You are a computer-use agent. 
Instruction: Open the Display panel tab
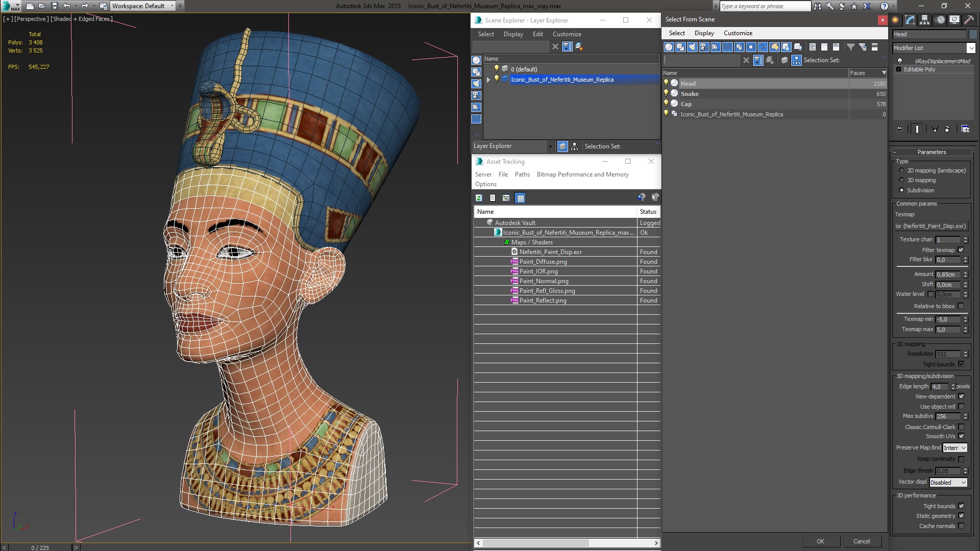pyautogui.click(x=954, y=20)
